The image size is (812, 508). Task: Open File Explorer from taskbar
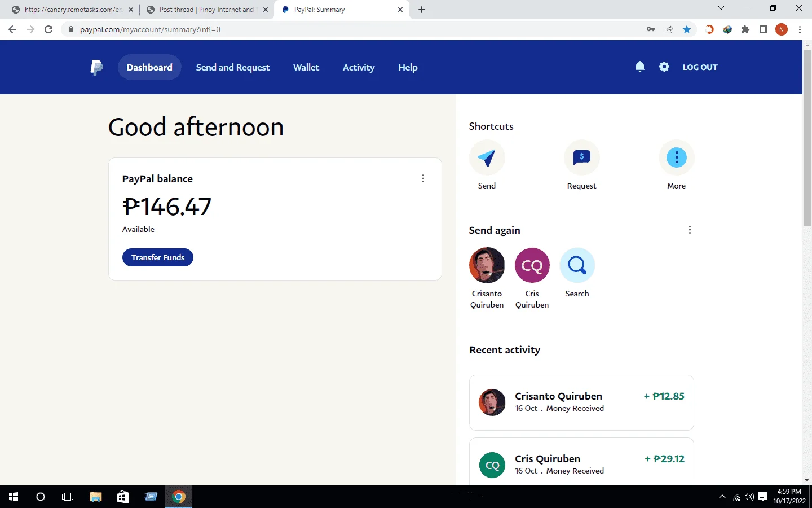pos(95,497)
